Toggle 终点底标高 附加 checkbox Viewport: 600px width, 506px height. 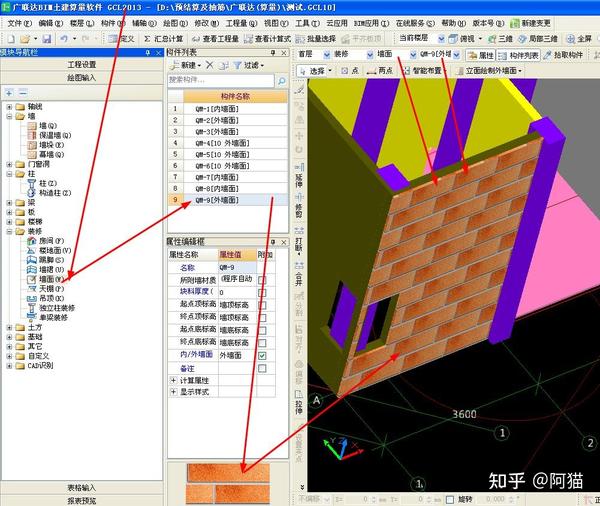click(262, 343)
